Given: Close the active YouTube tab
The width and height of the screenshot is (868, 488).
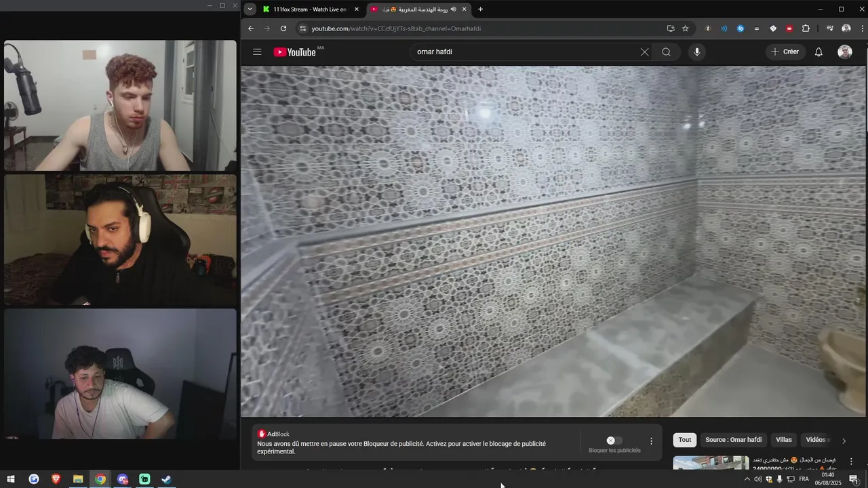Looking at the screenshot, I should 465,9.
